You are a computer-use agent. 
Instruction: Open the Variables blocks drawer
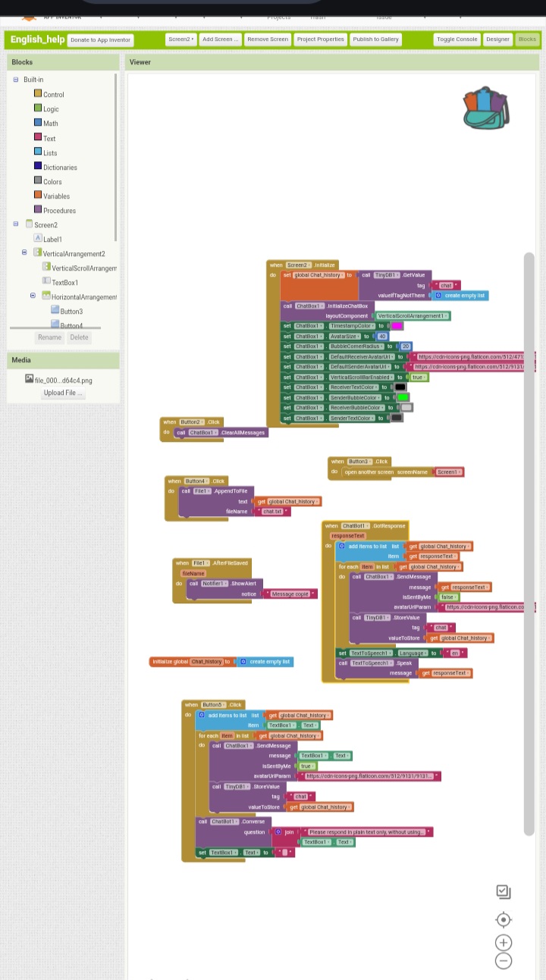click(56, 196)
